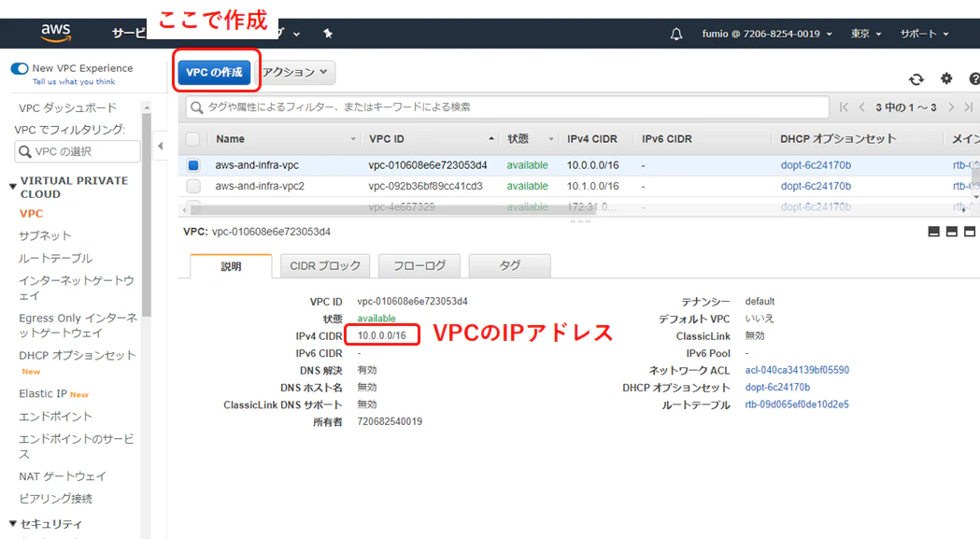Open Egress Only インターネットゲートウェイ in sidebar

pos(78,325)
